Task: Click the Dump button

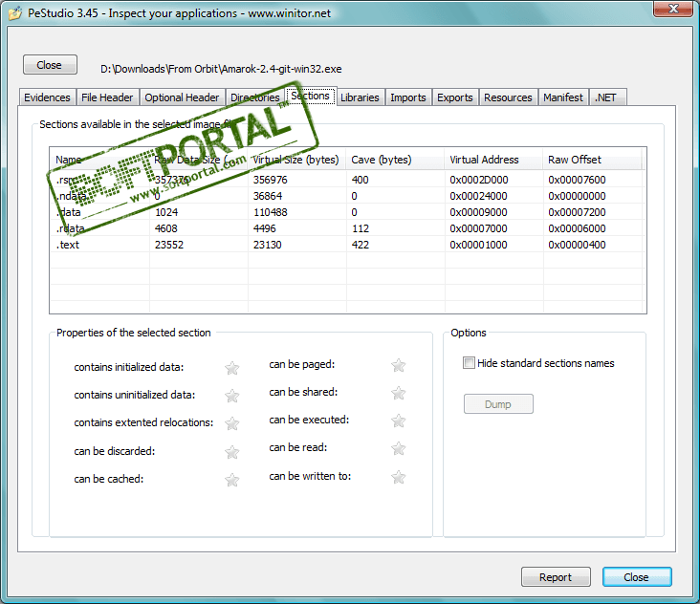Action: pyautogui.click(x=498, y=403)
